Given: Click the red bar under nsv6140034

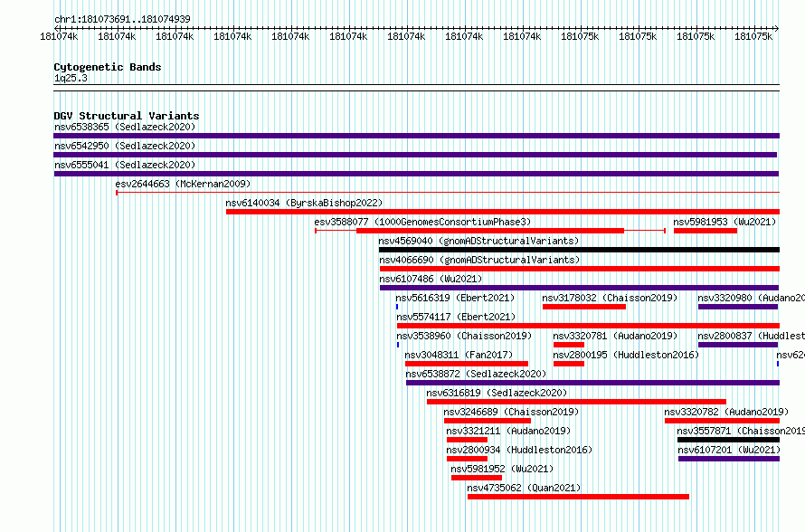Looking at the screenshot, I should [x=503, y=212].
